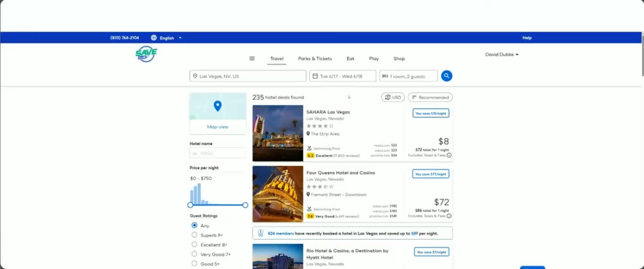Screen dimensions: 644x269
Task: Click SAHARA You save $15/night button
Action: (x=431, y=113)
